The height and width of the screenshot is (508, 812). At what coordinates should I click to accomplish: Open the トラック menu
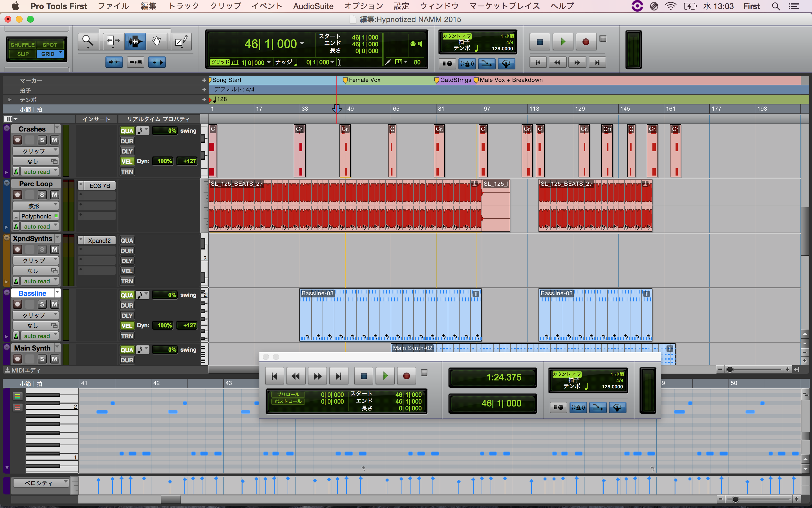click(x=184, y=6)
